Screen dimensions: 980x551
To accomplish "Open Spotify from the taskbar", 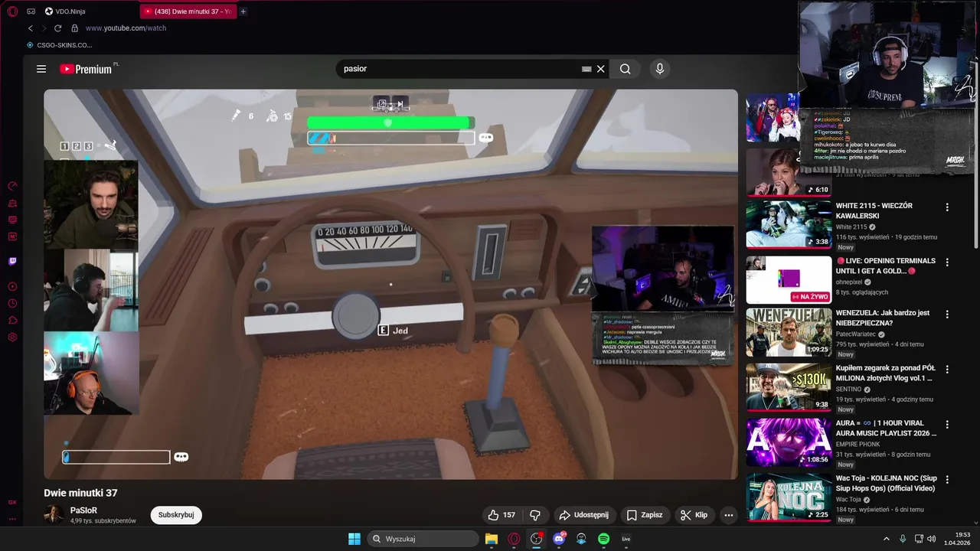I will (x=603, y=539).
